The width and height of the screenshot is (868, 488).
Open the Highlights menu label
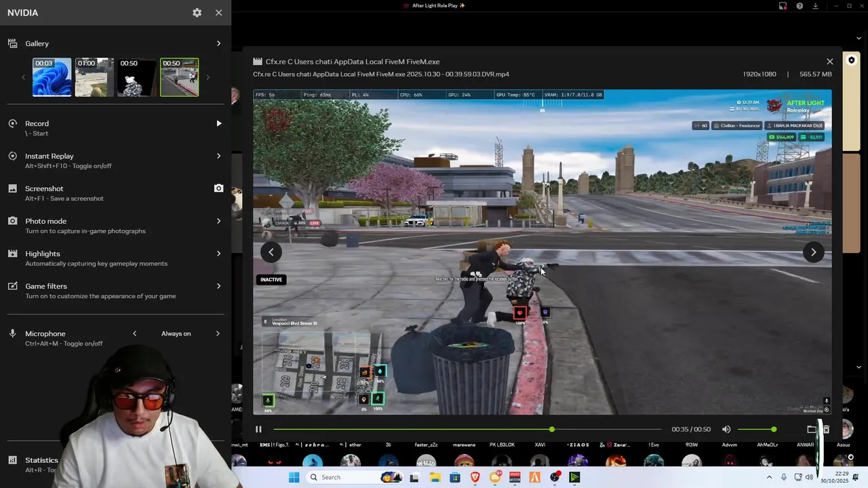tap(43, 253)
